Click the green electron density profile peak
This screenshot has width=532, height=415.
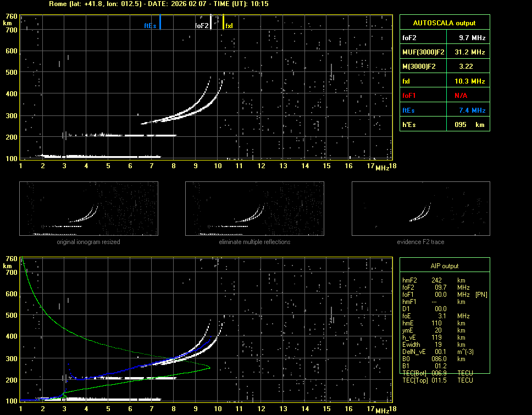coord(209,367)
